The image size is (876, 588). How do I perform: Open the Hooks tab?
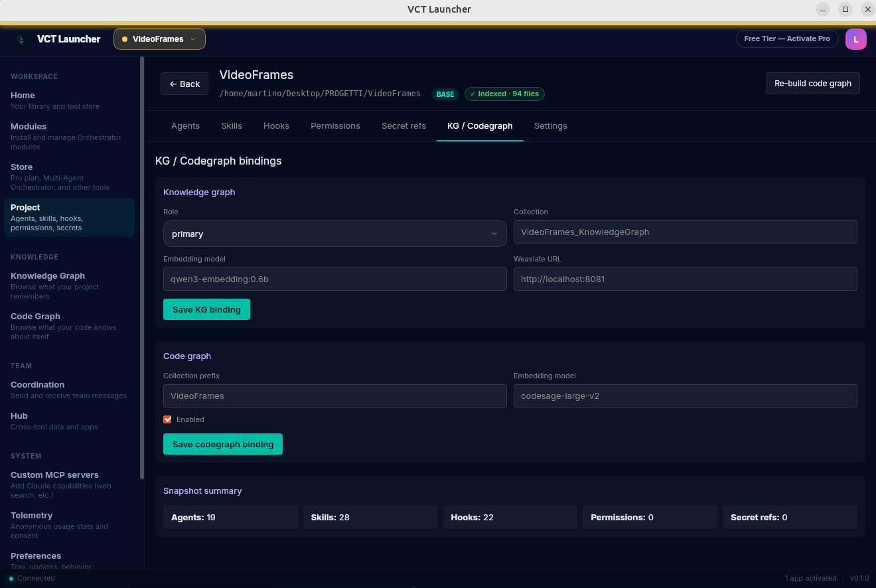click(x=276, y=126)
